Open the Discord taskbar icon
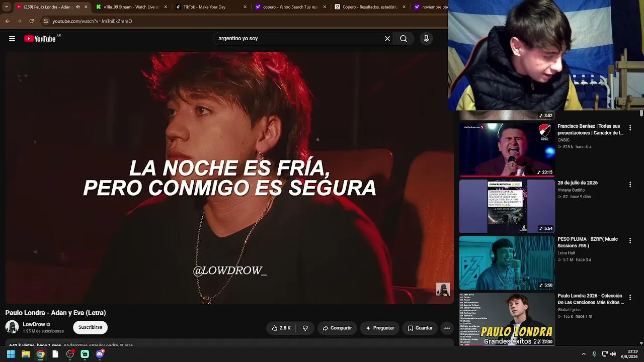Viewport: 644px width, 362px height. tap(100, 354)
